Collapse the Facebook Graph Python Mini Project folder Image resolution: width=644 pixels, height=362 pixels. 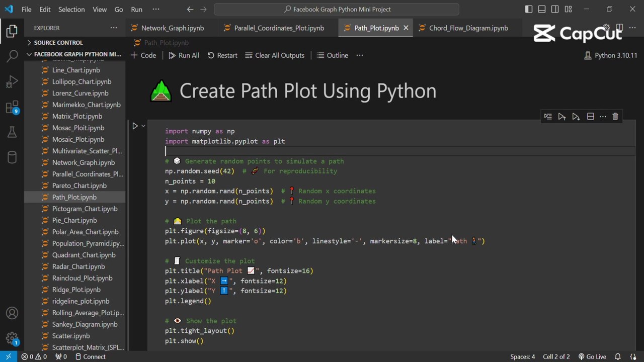pyautogui.click(x=75, y=54)
